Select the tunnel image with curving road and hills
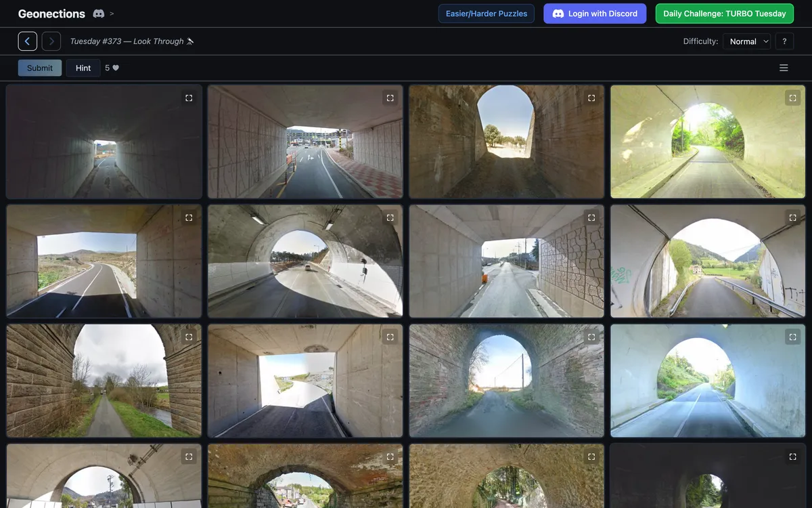 pyautogui.click(x=104, y=261)
